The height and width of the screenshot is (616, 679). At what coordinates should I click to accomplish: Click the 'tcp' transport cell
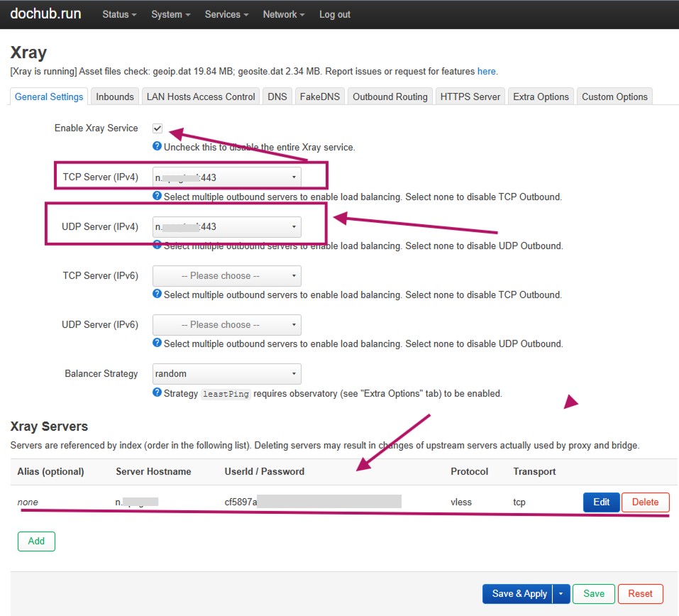519,502
